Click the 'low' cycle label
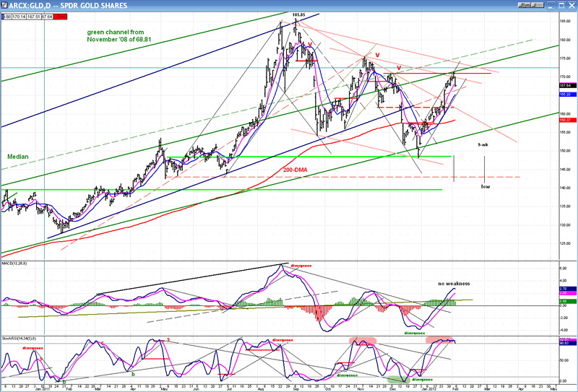 coord(486,186)
